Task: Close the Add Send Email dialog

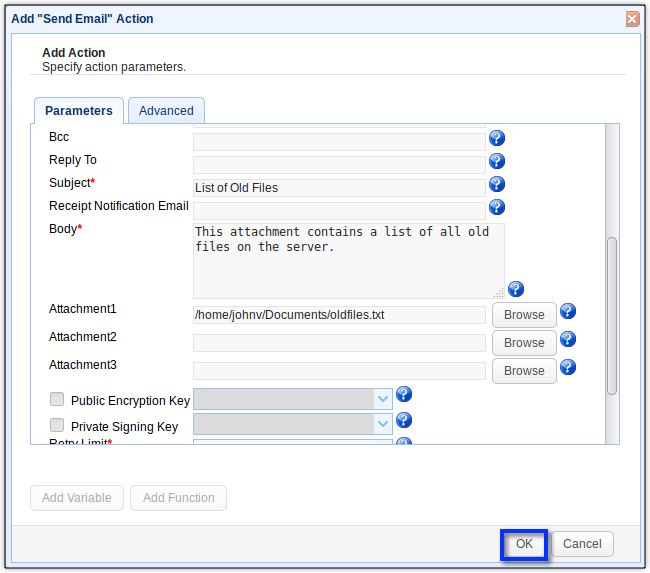Action: coord(632,19)
